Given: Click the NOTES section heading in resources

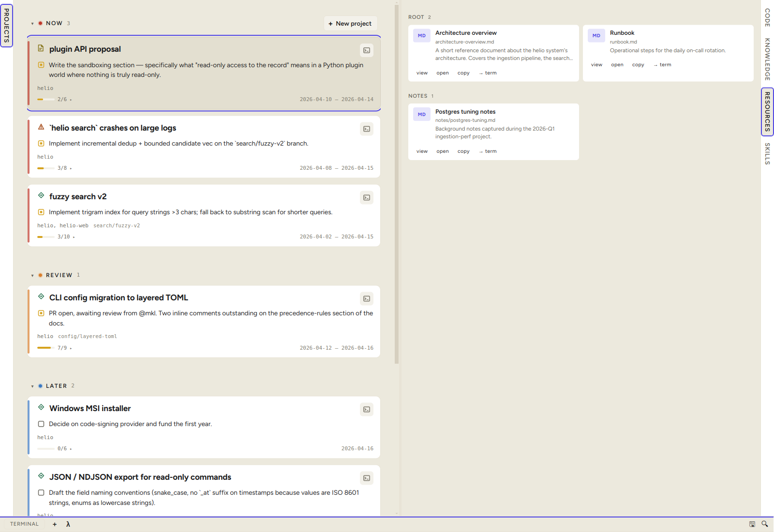Looking at the screenshot, I should click(417, 96).
